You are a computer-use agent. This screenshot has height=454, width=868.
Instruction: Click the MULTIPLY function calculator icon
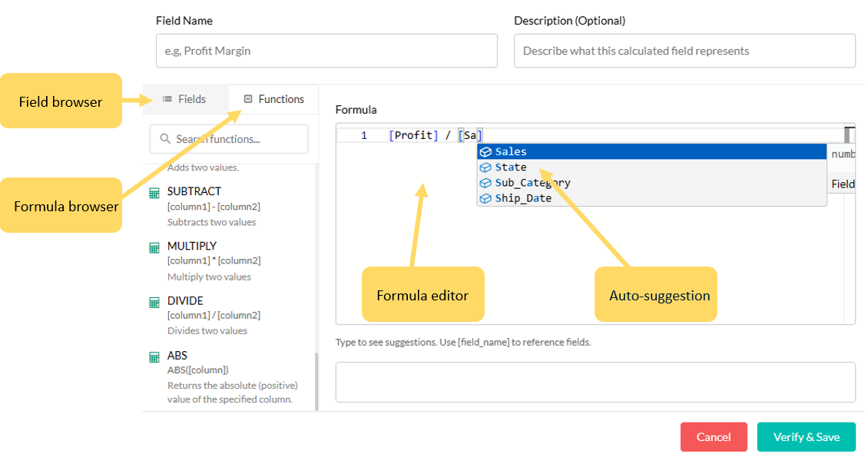[x=154, y=247]
